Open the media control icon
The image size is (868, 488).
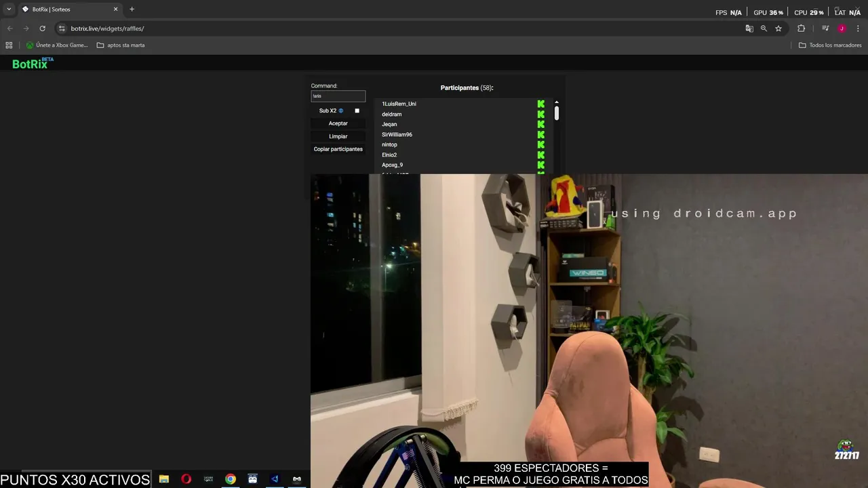point(825,28)
